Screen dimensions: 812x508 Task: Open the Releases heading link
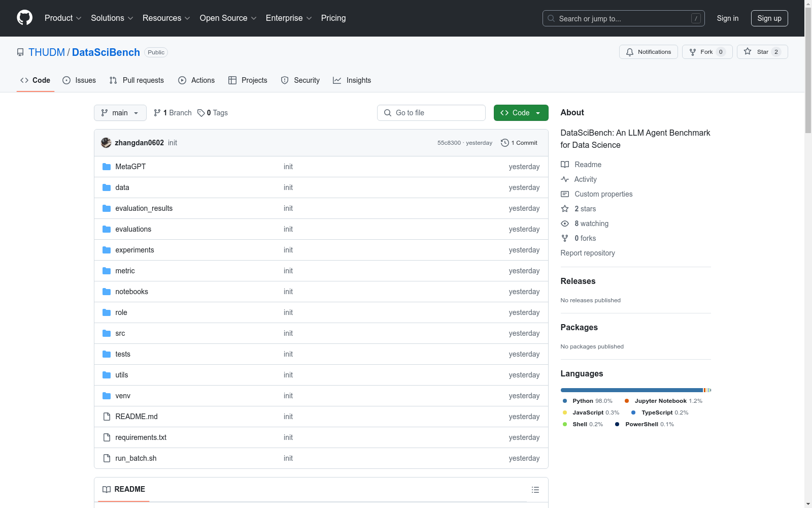[578, 281]
